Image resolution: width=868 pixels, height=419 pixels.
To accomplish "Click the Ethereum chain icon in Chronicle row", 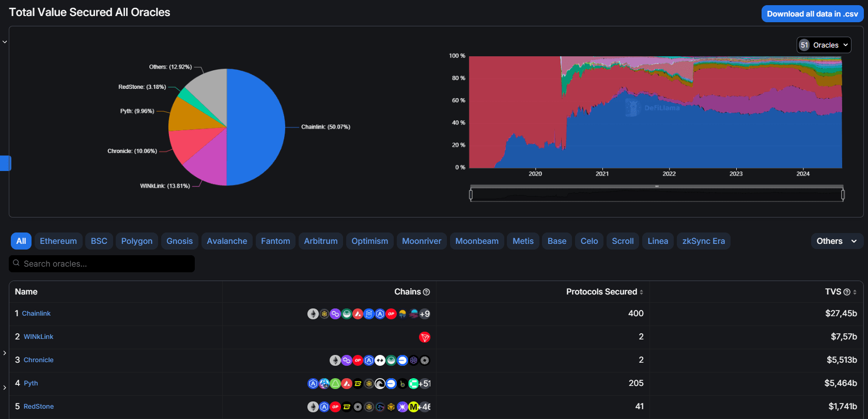I will [335, 360].
